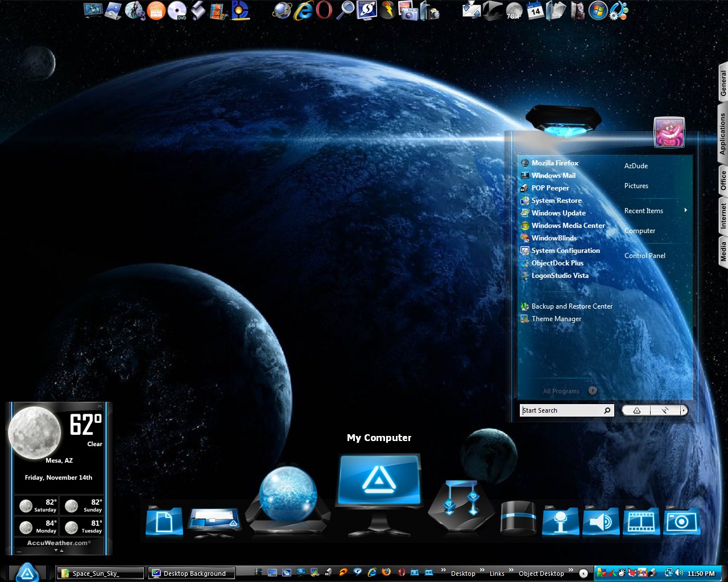This screenshot has width=728, height=582.
Task: Open Control Panel from Start menu
Action: (644, 256)
